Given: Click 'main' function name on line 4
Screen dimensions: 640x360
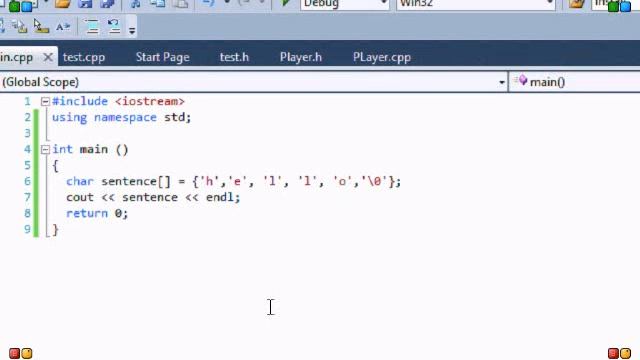Looking at the screenshot, I should (93, 149).
